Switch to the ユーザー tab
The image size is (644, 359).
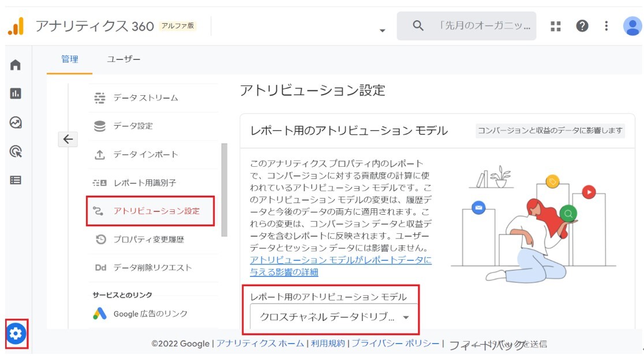[x=123, y=59]
